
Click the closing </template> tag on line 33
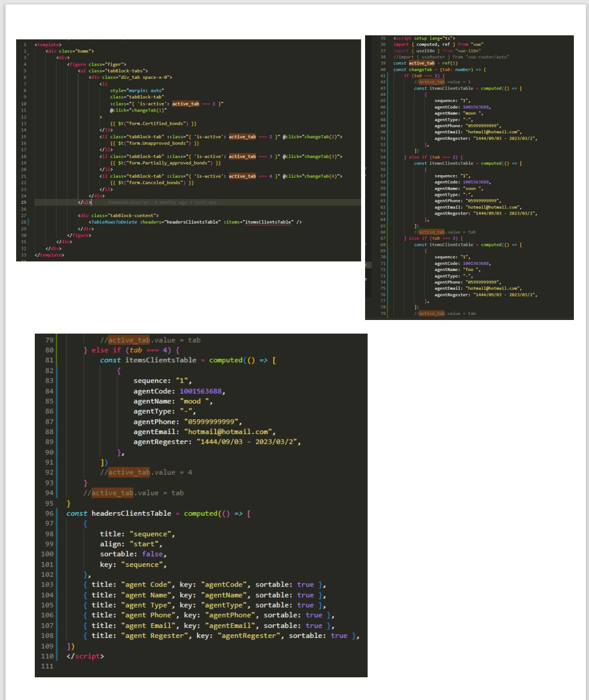48,255
